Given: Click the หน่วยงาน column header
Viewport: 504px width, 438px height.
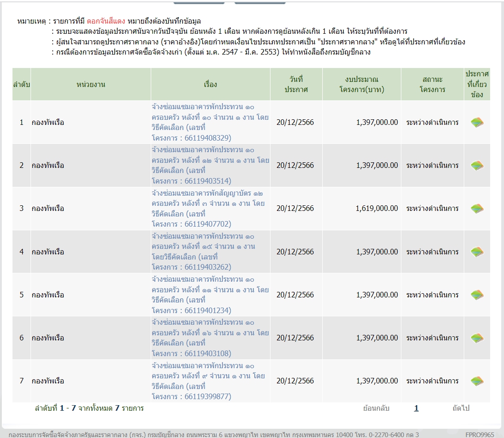Looking at the screenshot, I should pyautogui.click(x=91, y=84).
